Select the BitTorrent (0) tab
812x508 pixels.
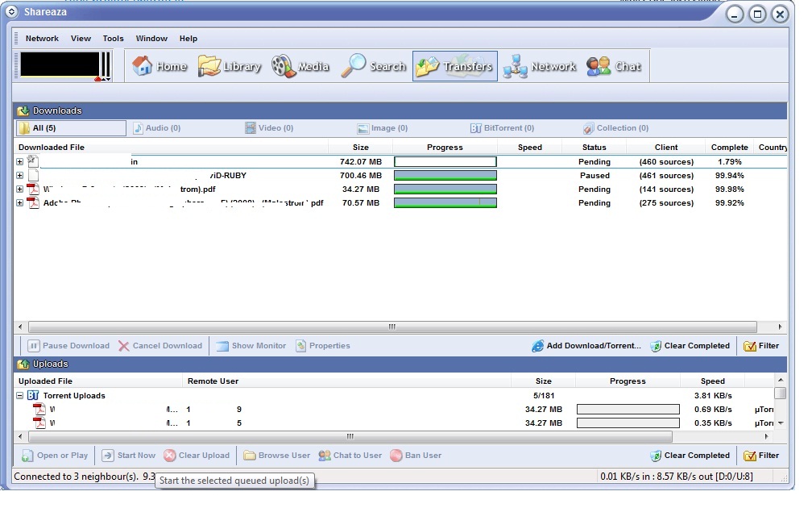click(x=502, y=128)
